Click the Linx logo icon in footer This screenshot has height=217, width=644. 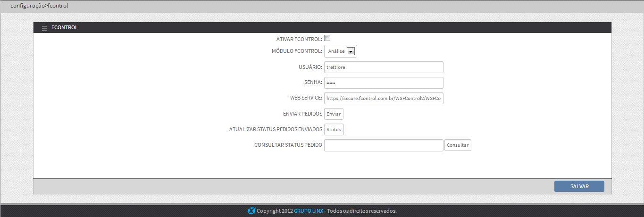[x=251, y=211]
